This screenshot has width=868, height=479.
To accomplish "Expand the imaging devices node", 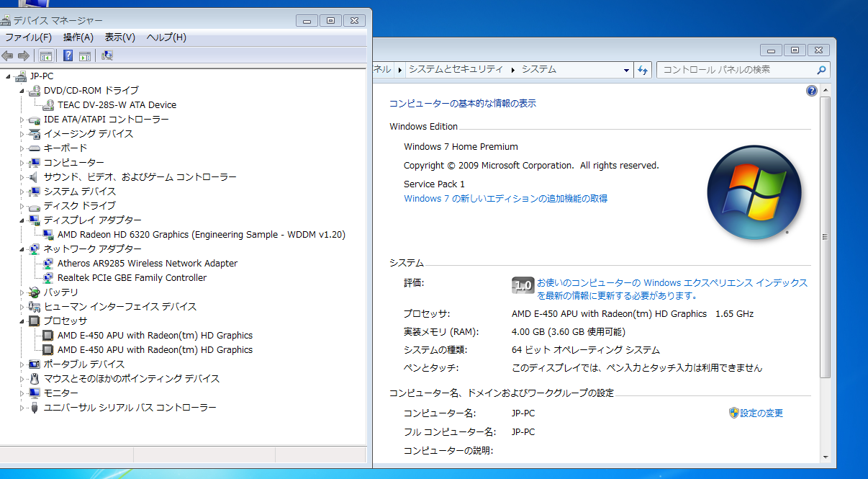I will [x=22, y=134].
